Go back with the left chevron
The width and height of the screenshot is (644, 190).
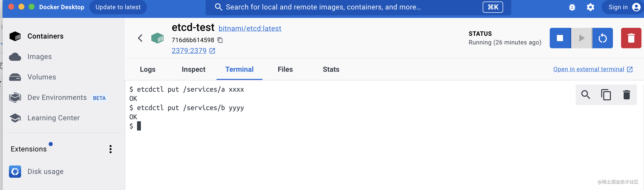tap(140, 38)
